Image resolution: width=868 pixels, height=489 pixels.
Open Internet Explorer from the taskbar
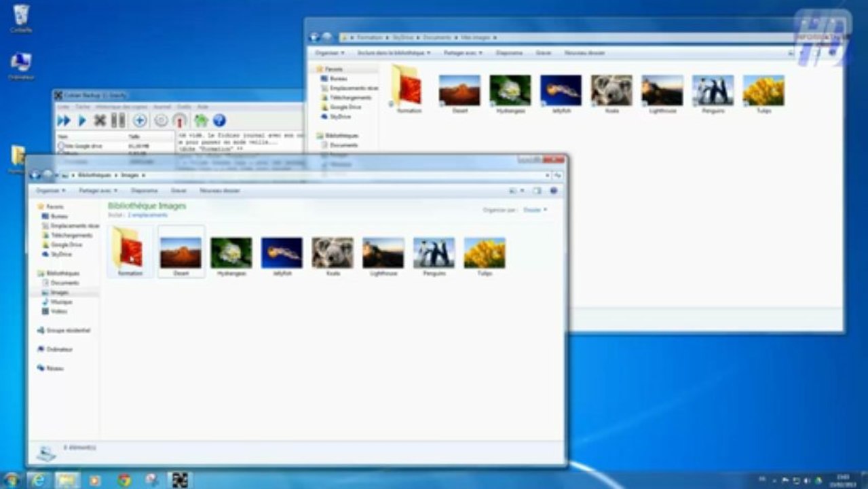coord(39,480)
